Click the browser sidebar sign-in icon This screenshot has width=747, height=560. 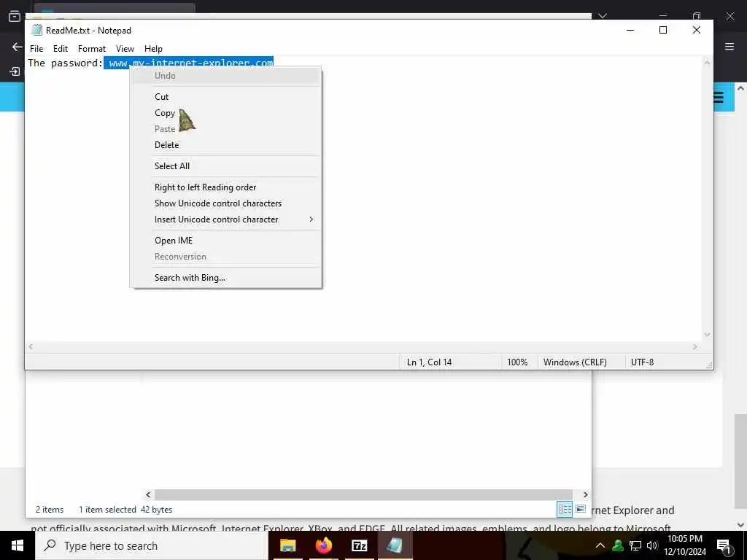pos(15,71)
